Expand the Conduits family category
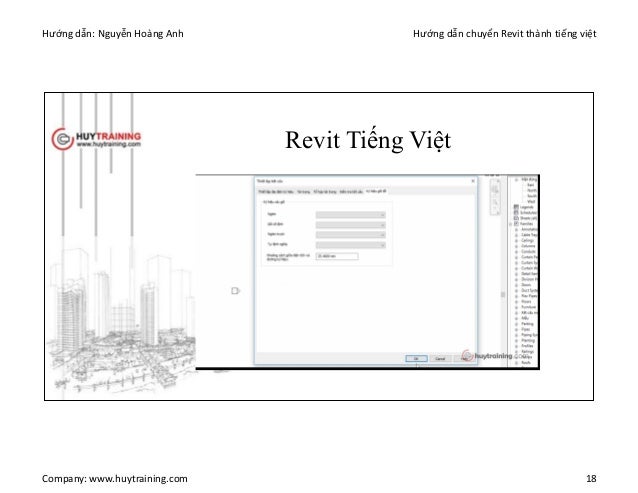 click(516, 252)
